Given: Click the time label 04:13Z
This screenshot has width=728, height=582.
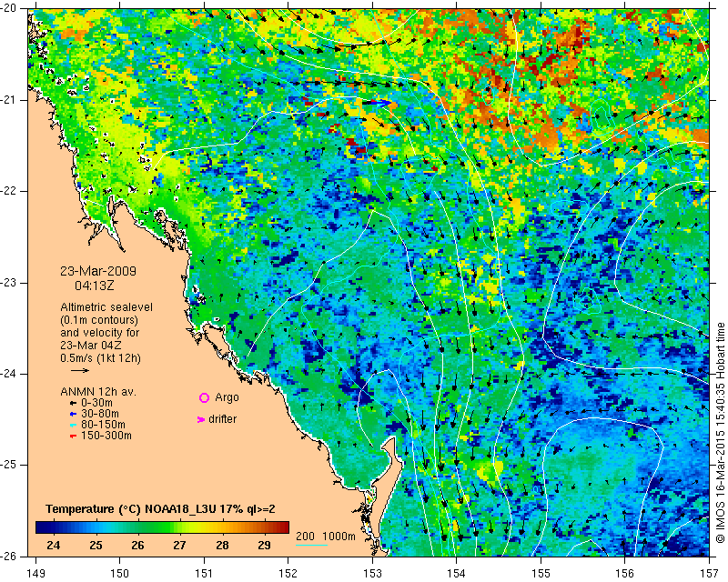Looking at the screenshot, I should coord(95,286).
